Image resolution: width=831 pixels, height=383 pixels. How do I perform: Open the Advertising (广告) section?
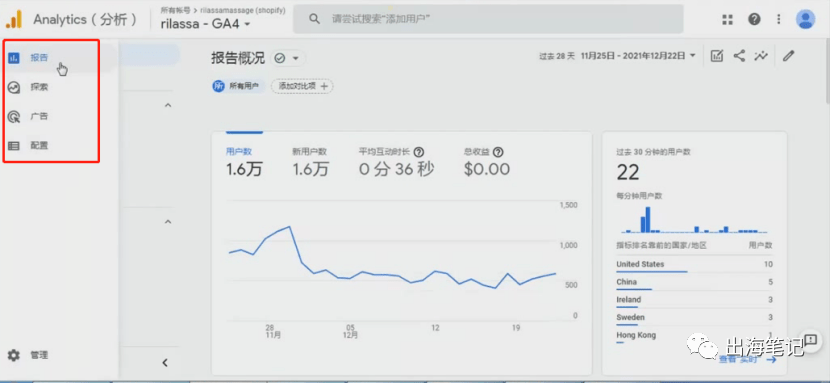point(39,116)
